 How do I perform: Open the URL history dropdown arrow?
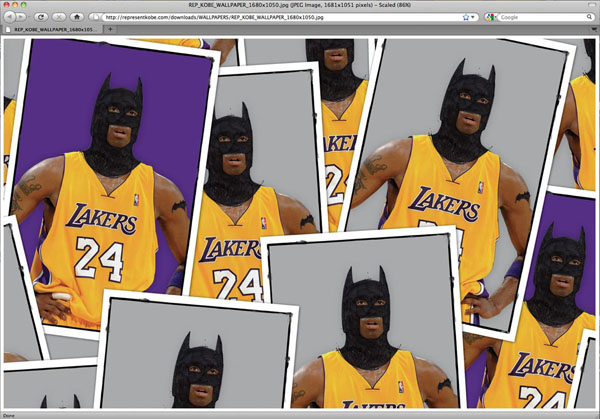pos(473,17)
